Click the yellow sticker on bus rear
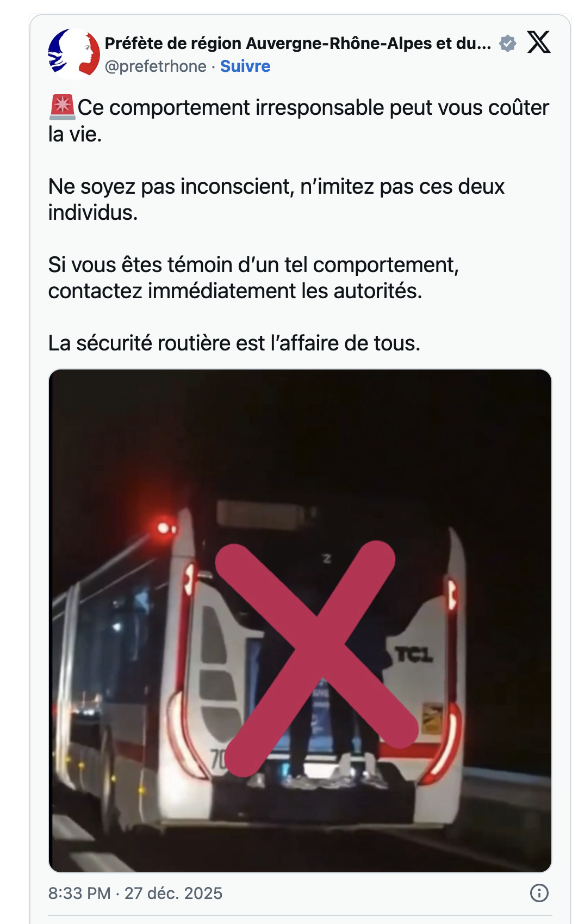Image resolution: width=572 pixels, height=924 pixels. tap(433, 718)
